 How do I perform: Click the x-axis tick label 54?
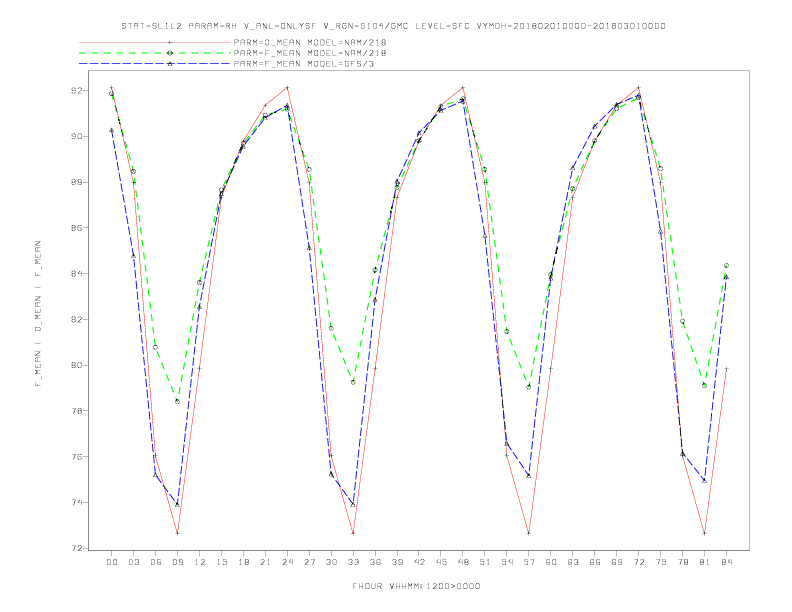click(507, 562)
